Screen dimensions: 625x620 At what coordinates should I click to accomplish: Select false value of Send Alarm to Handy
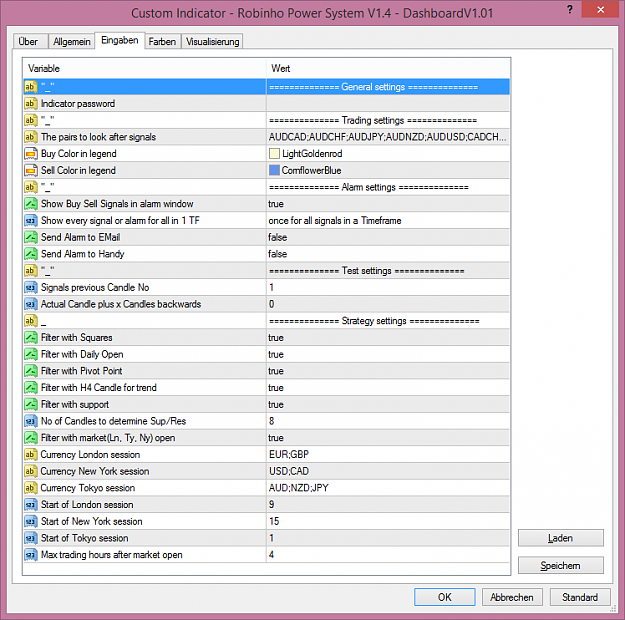[388, 254]
